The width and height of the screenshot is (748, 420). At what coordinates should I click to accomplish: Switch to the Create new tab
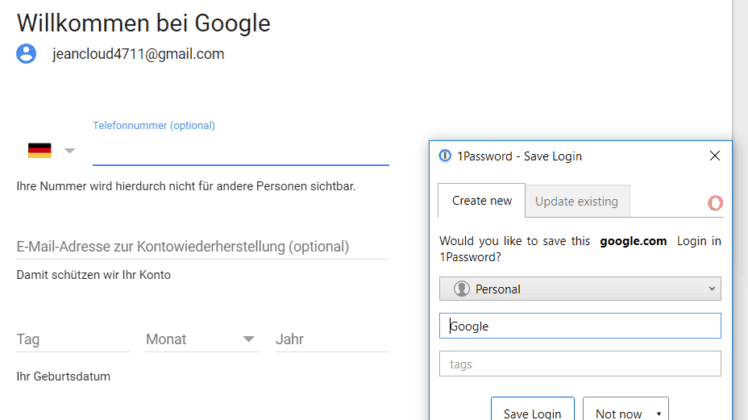pos(482,201)
